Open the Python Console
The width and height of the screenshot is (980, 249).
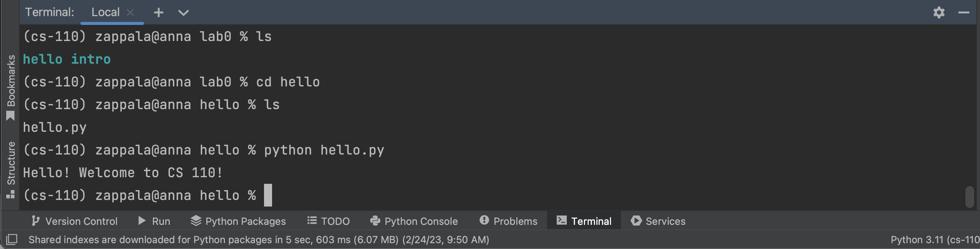[414, 221]
